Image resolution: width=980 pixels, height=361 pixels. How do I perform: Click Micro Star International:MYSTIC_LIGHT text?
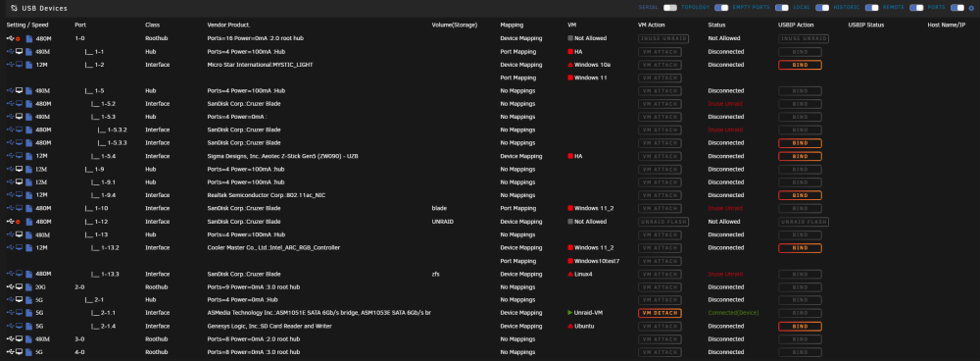260,65
